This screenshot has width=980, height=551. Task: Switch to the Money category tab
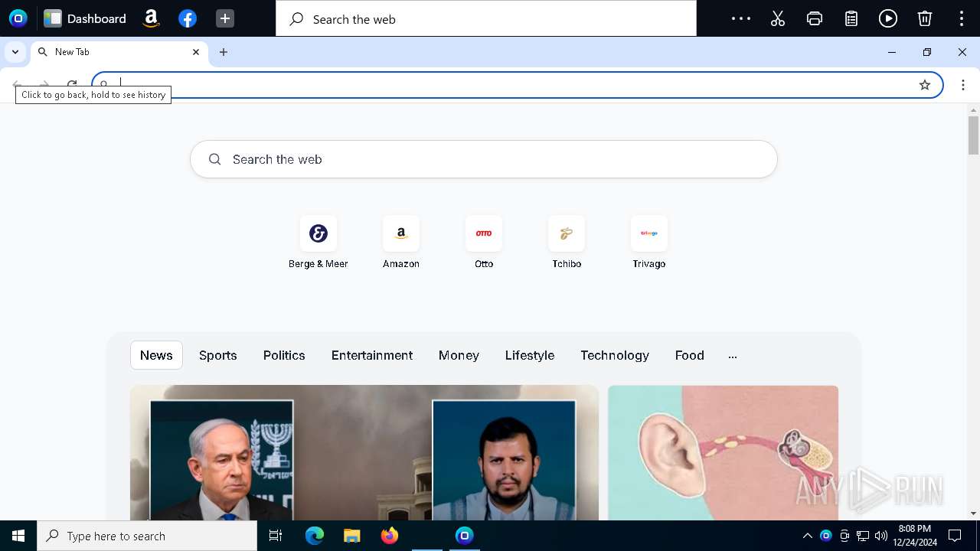click(459, 355)
